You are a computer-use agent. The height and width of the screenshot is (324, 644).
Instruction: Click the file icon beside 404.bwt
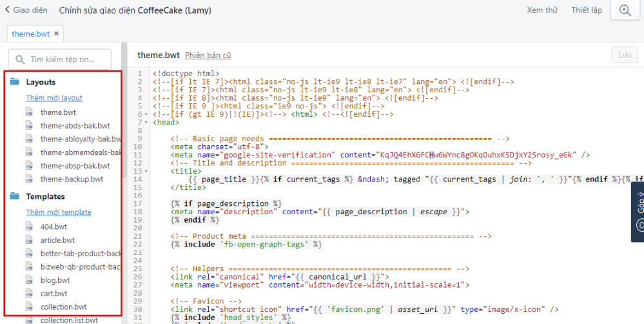pos(29,226)
